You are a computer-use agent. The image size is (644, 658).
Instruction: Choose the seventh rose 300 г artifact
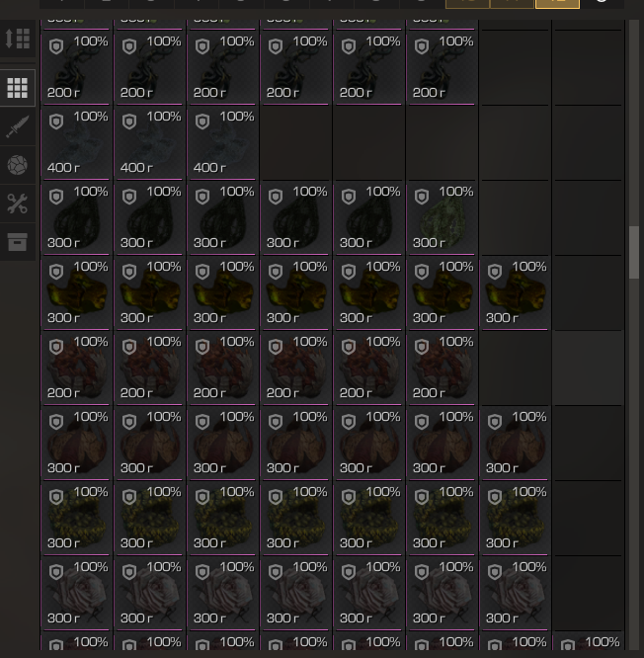515,594
